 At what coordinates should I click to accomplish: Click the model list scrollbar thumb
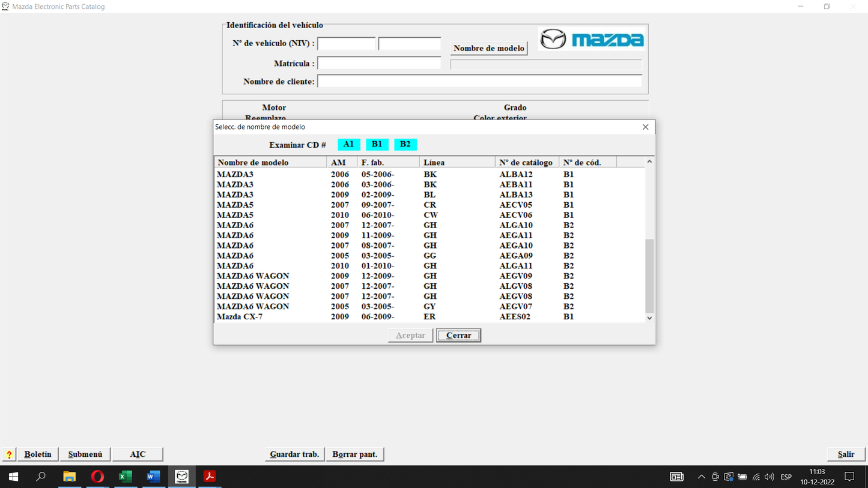tap(649, 275)
